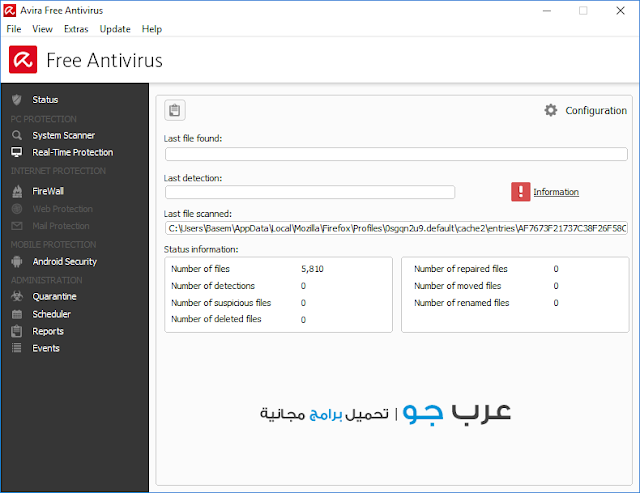Screen dimensions: 640x493
Task: Click the Mail Protection envelope icon
Action: [17, 226]
